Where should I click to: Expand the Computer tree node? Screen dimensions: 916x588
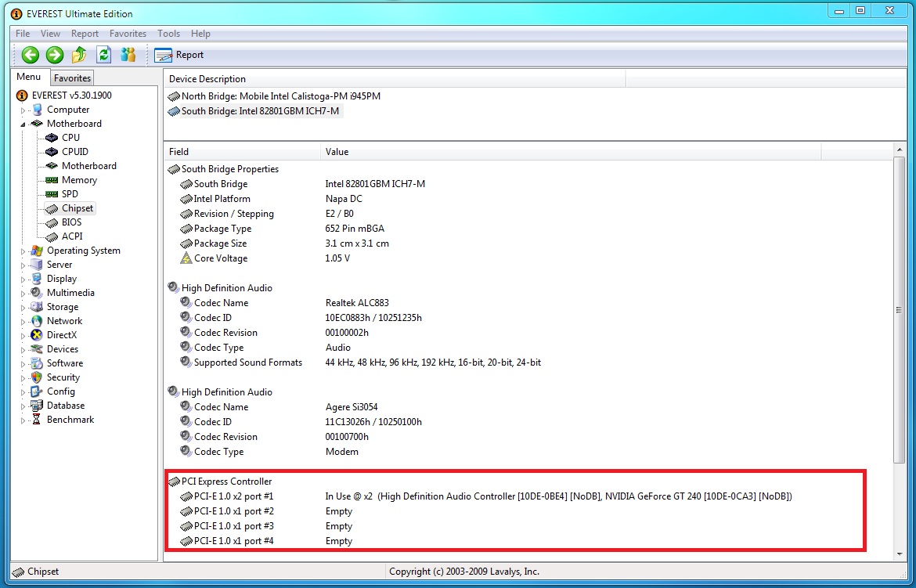point(23,110)
